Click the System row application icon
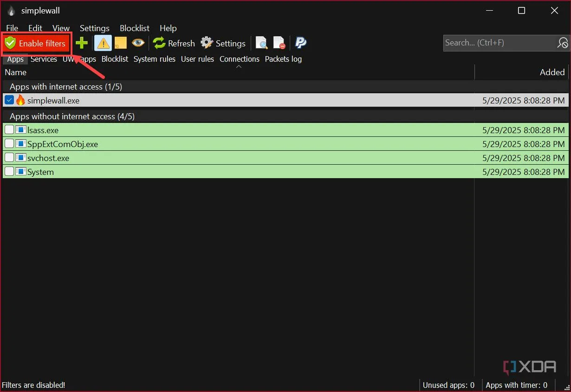 [20, 172]
